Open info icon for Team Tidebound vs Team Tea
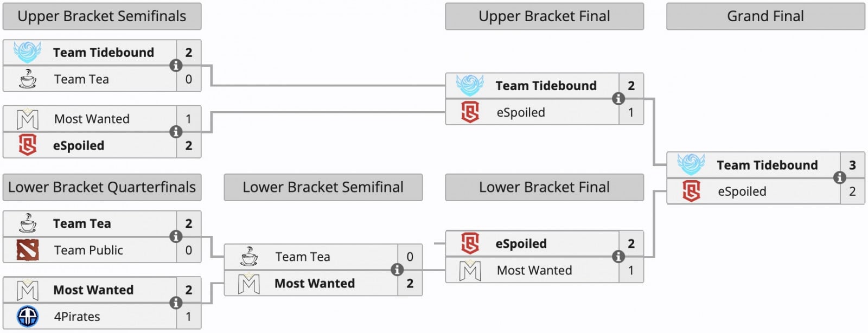Image resolution: width=868 pixels, height=333 pixels. click(176, 66)
